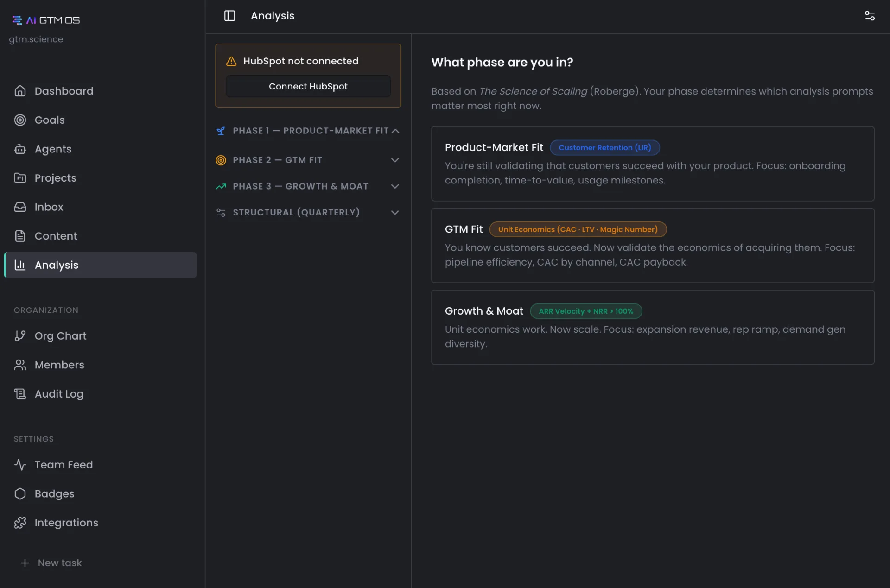Click the Structural sliders icon
Image resolution: width=890 pixels, height=588 pixels.
221,213
